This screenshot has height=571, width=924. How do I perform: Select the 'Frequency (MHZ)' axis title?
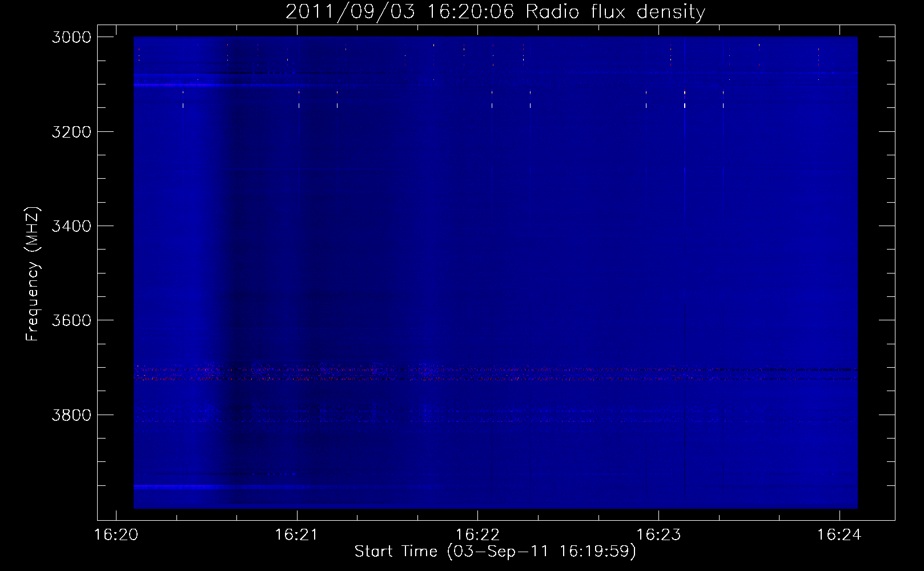tap(33, 274)
